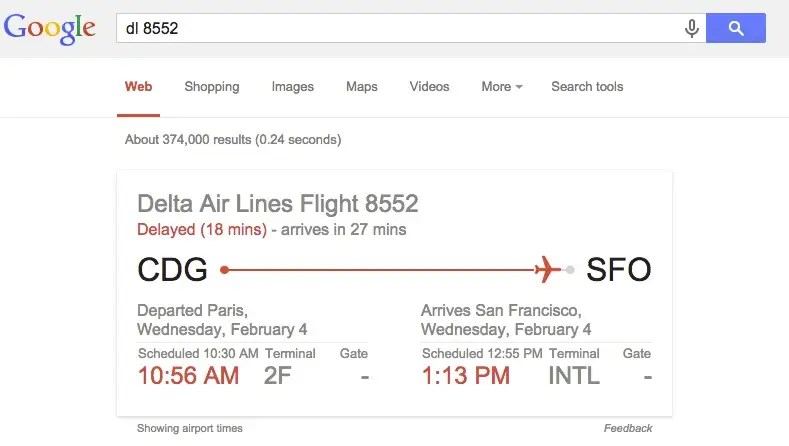Viewport: 789px width, 446px height.
Task: Click the airplane icon on flight route
Action: click(x=548, y=269)
